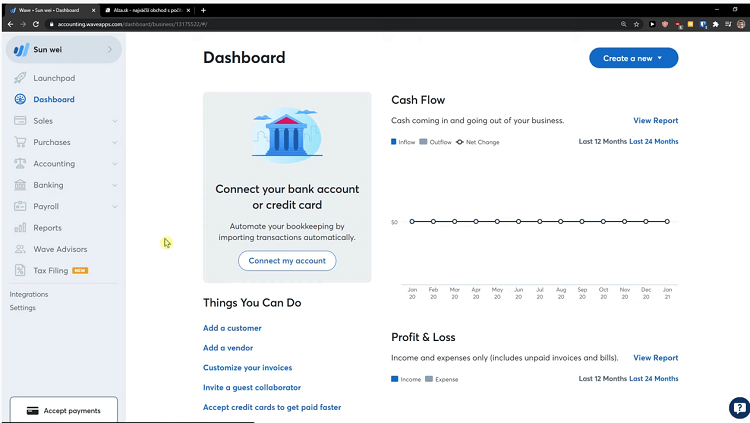Select Last 12 Months for Cash Flow
The image size is (750, 423).
(x=602, y=142)
